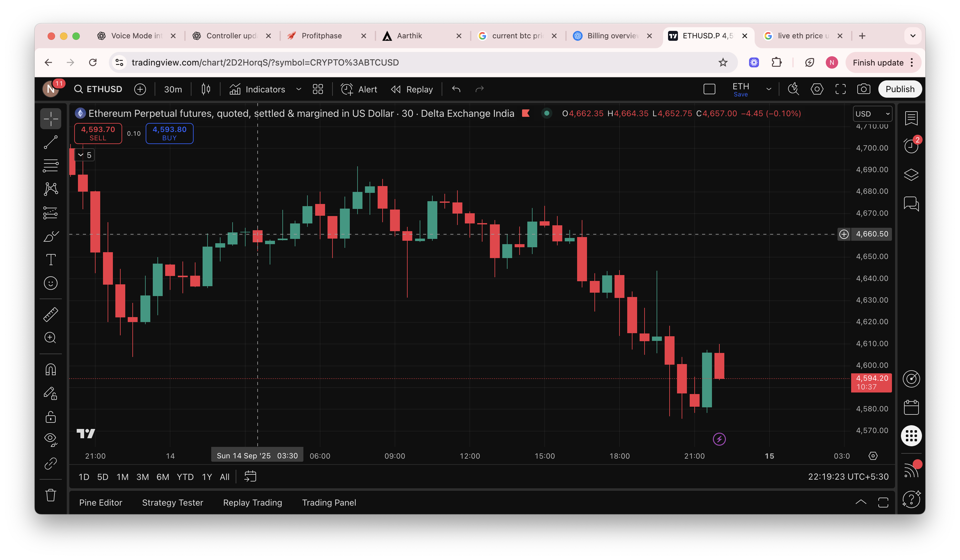
Task: Collapse the indicator legend with chevron 5
Action: (x=84, y=155)
